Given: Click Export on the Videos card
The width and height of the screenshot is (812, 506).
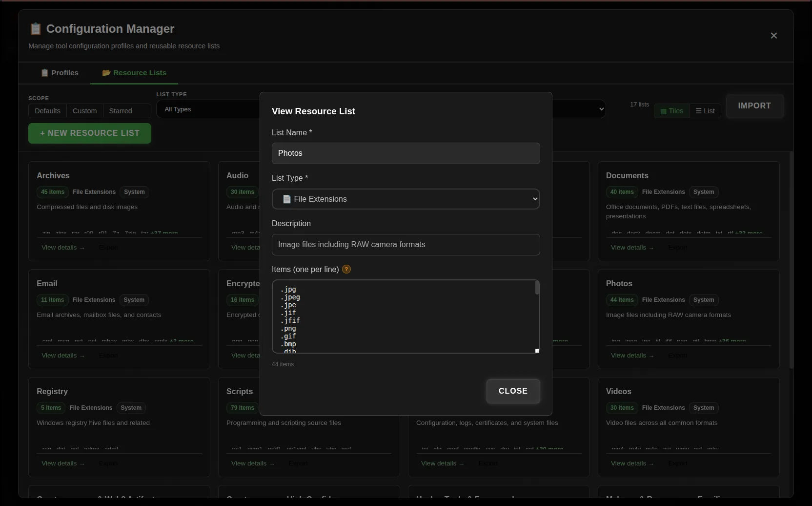Looking at the screenshot, I should (678, 464).
